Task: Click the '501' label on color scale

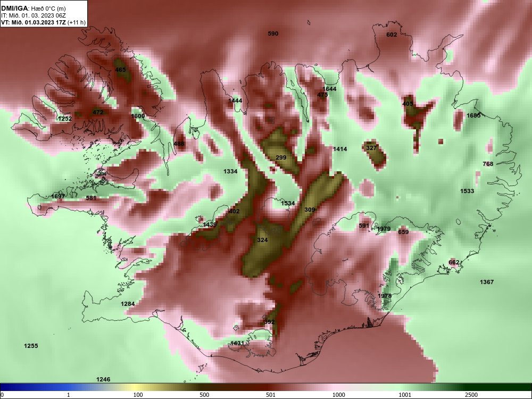Action: pos(271,395)
